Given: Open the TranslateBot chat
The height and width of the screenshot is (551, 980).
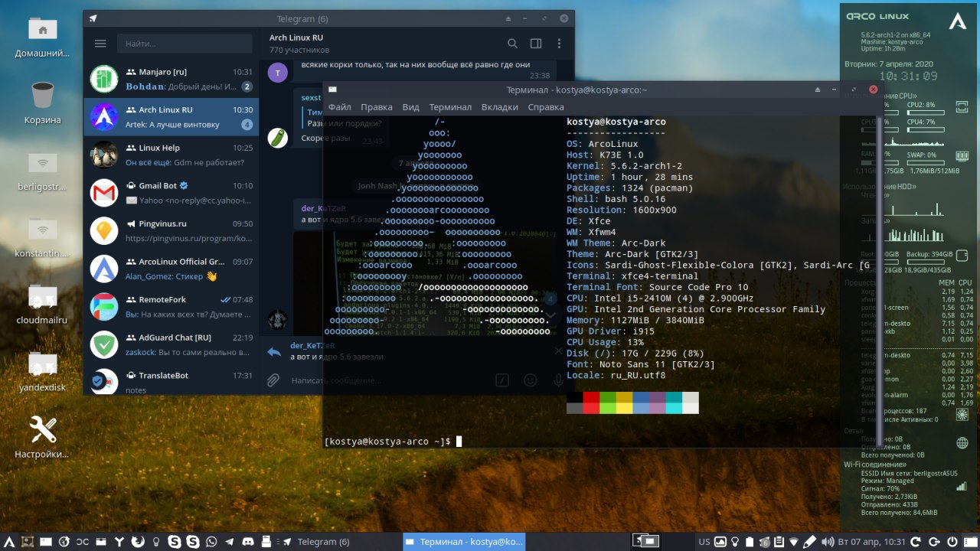Looking at the screenshot, I should 171,380.
